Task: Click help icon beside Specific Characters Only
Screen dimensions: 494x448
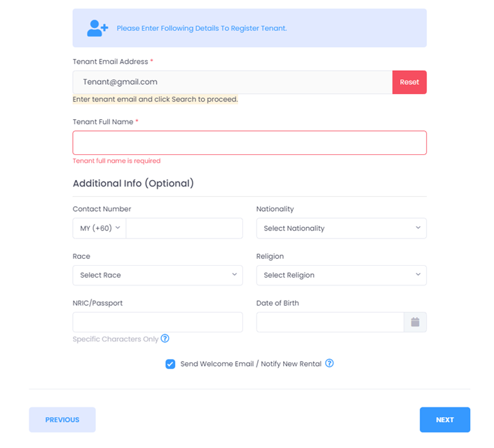Action: pyautogui.click(x=165, y=339)
